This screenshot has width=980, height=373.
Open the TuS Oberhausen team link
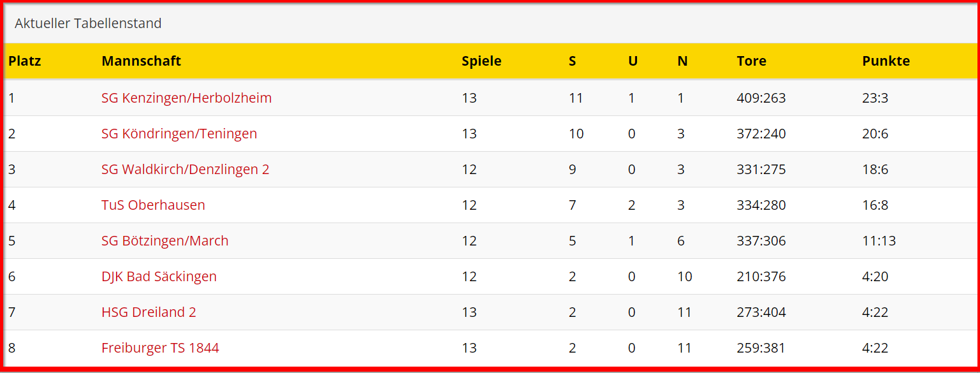point(153,205)
